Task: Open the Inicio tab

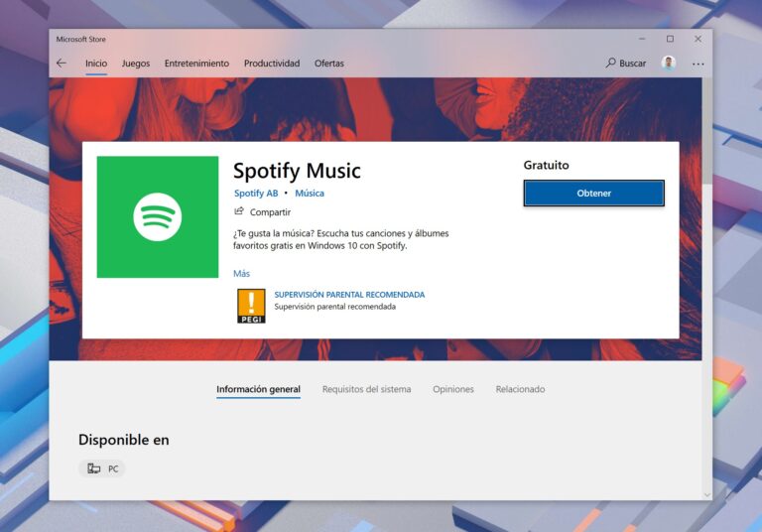Action: coord(96,64)
